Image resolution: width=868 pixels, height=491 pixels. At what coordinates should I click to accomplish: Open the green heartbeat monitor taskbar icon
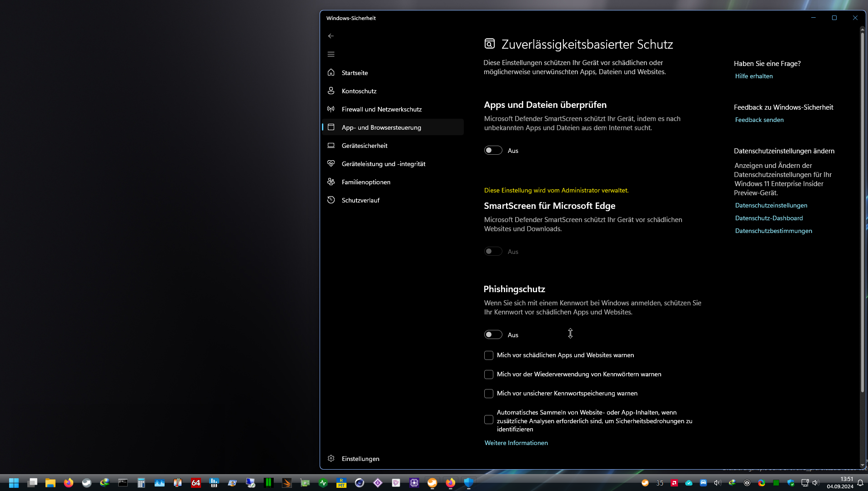(x=323, y=483)
